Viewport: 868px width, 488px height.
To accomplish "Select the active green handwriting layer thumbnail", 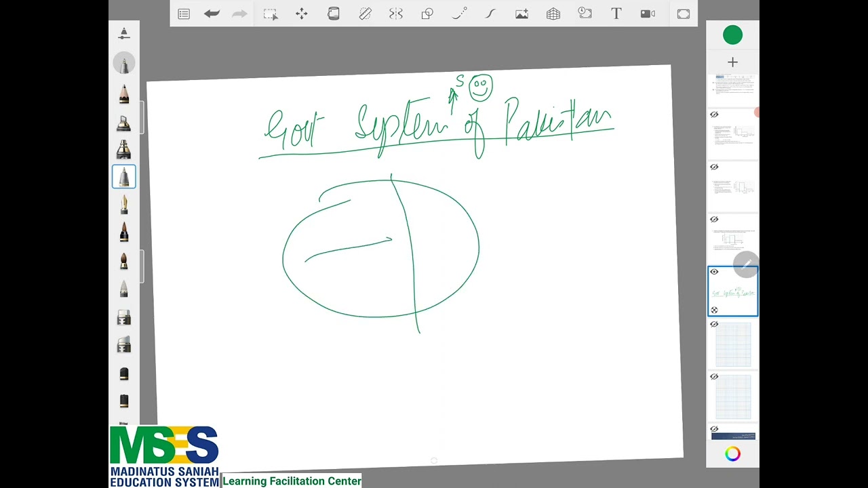I will [733, 292].
